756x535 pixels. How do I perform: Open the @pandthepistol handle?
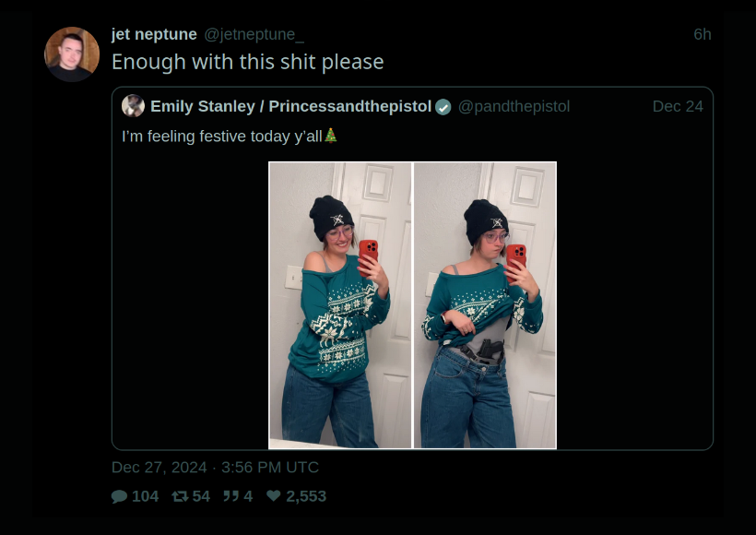pyautogui.click(x=514, y=107)
